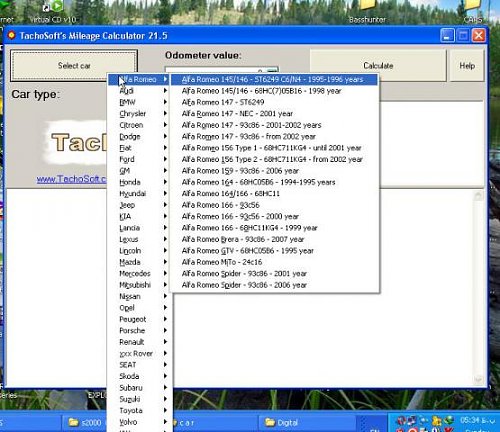Open the Fiat brand entry
The width and height of the screenshot is (500, 432).
click(140, 148)
